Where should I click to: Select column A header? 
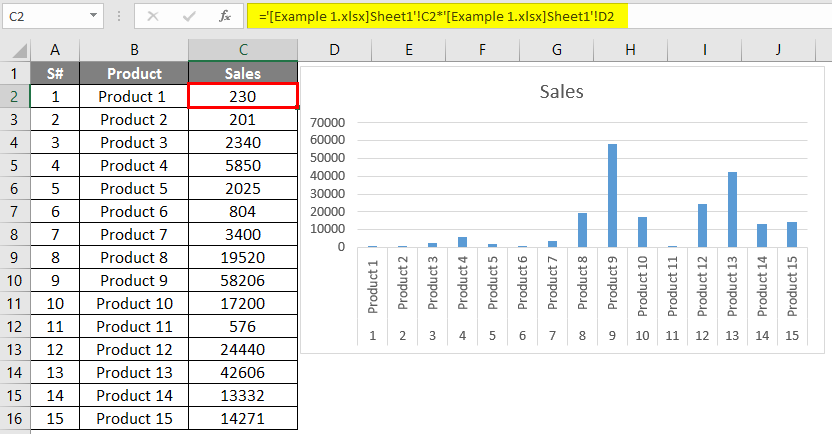[x=55, y=50]
